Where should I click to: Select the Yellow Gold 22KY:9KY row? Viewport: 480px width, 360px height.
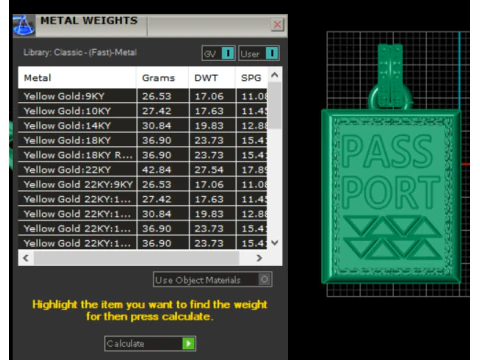click(143, 184)
